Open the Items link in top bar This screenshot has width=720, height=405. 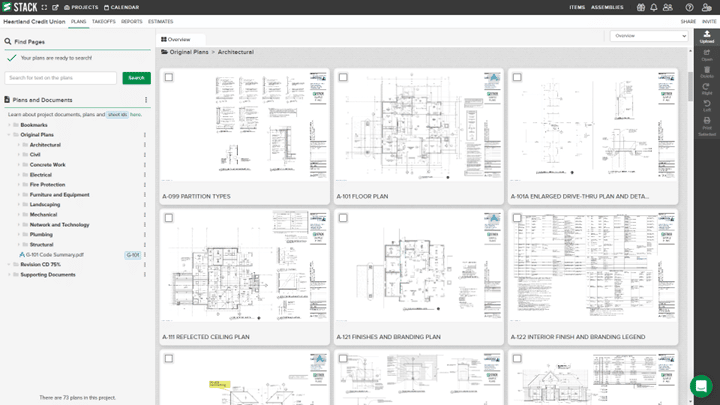coord(577,7)
